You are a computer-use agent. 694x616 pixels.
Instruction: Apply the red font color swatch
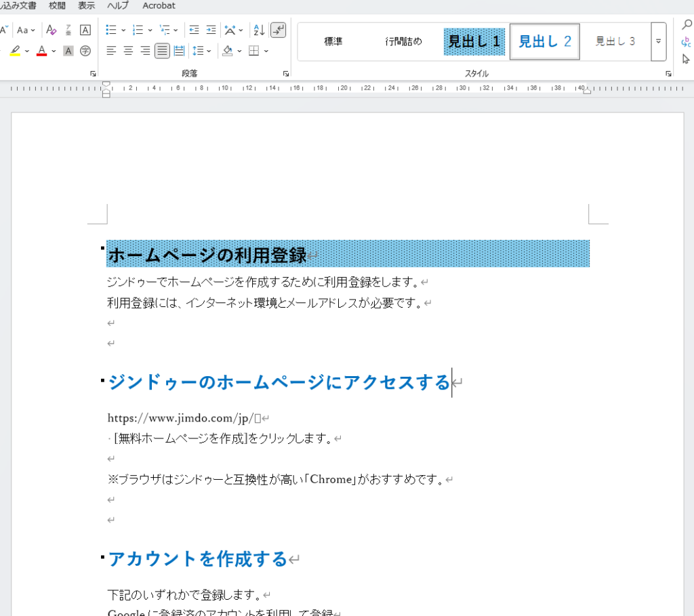click(x=41, y=51)
